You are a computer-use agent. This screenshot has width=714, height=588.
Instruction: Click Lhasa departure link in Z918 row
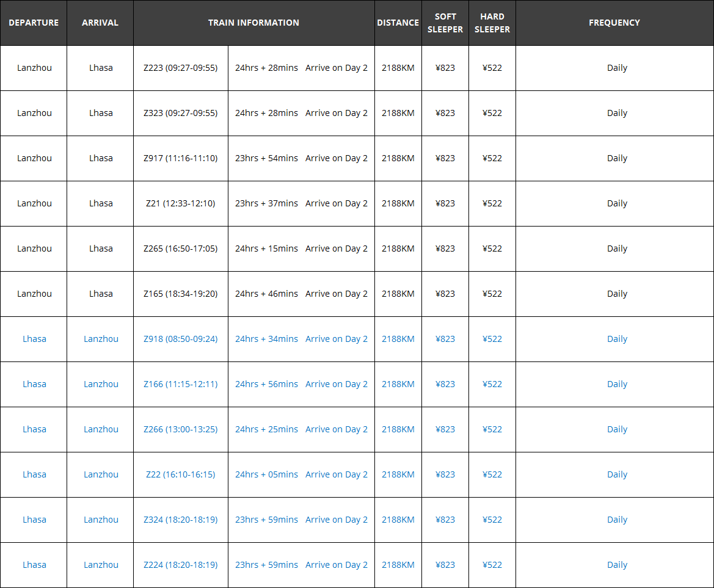click(35, 339)
